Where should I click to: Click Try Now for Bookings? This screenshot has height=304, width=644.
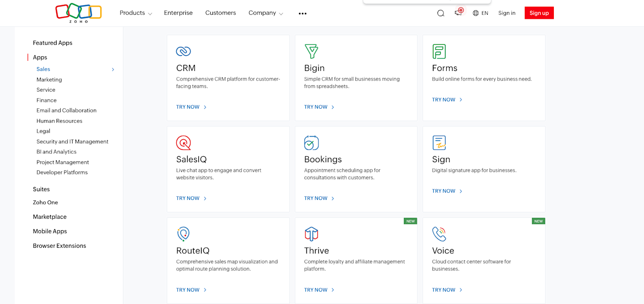tap(316, 199)
